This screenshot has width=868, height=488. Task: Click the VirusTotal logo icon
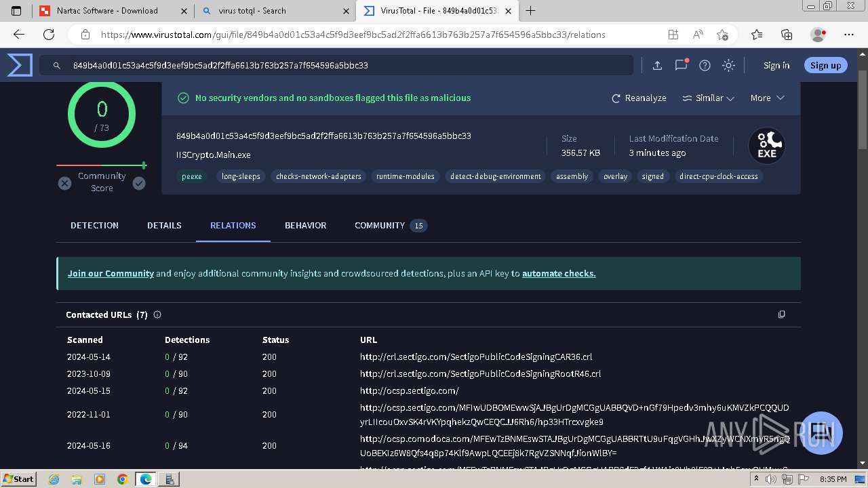tap(20, 65)
